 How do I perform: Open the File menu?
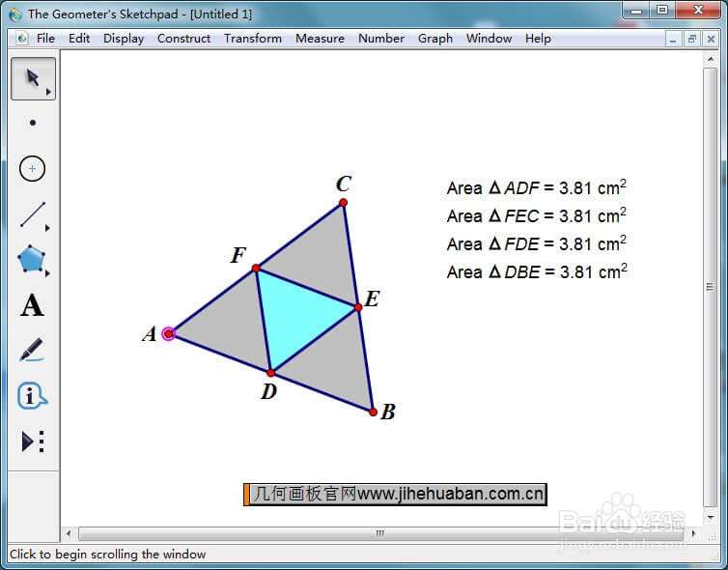pos(45,38)
